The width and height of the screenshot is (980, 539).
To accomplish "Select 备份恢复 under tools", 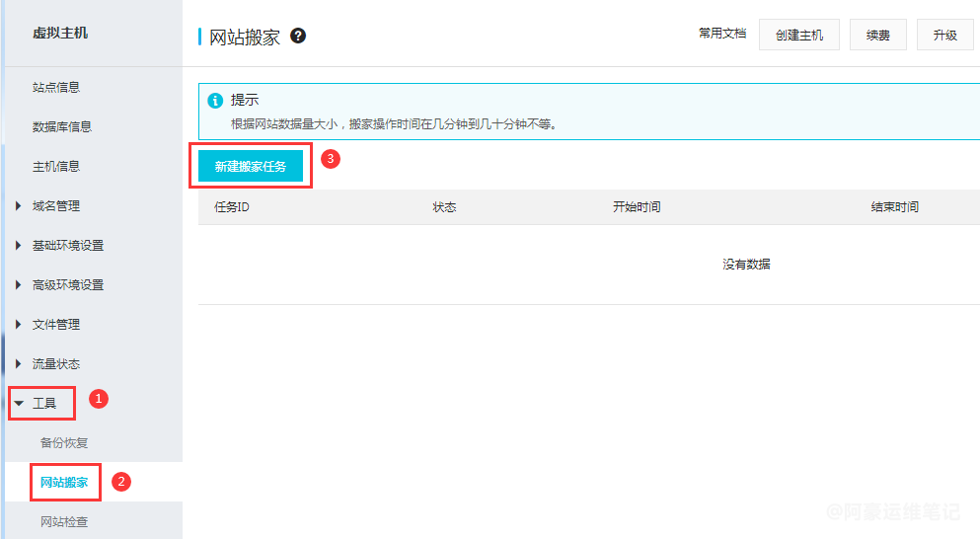I will pyautogui.click(x=64, y=442).
